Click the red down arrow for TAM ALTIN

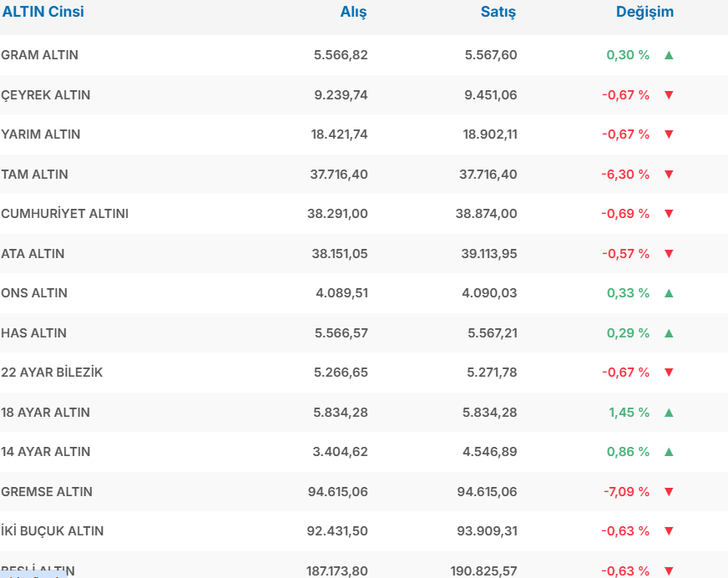[x=668, y=175]
